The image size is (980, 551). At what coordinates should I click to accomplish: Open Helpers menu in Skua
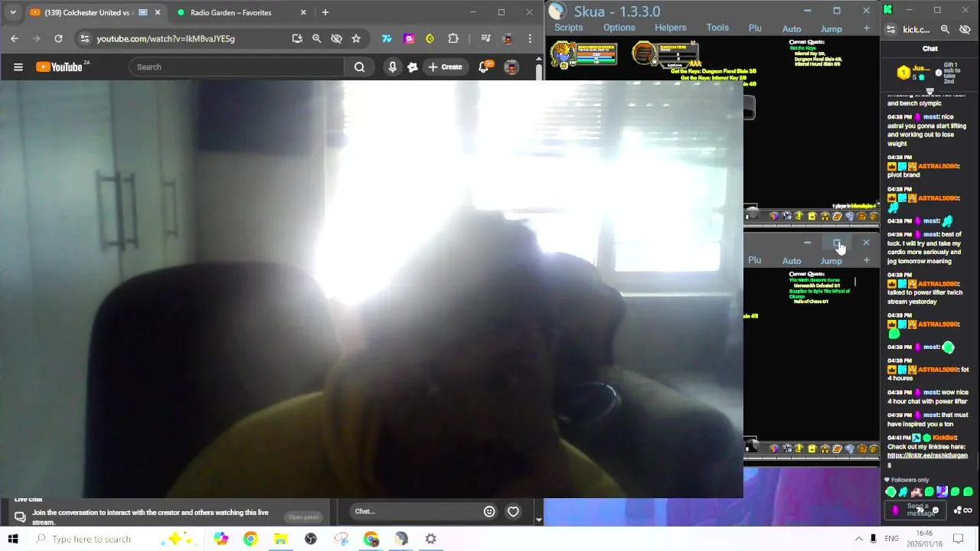click(x=670, y=28)
